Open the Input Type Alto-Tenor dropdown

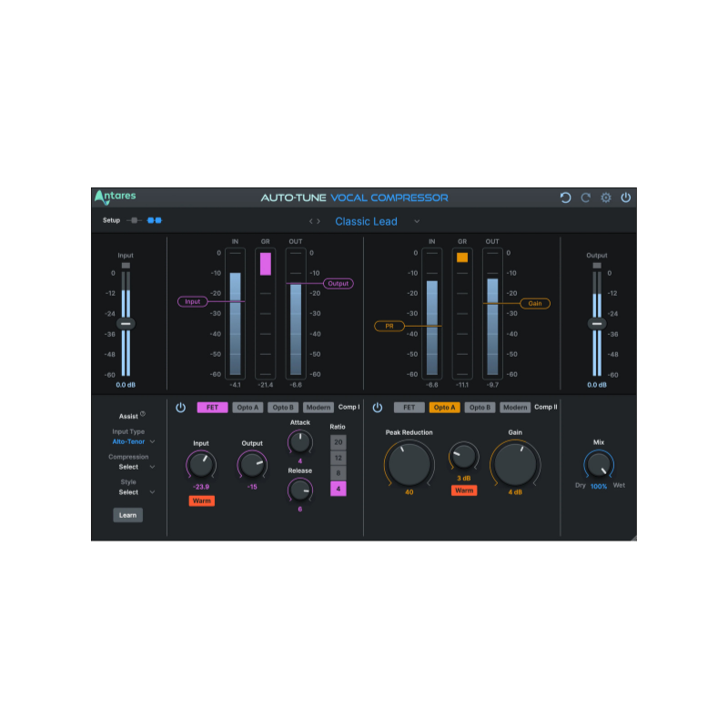pos(130,440)
